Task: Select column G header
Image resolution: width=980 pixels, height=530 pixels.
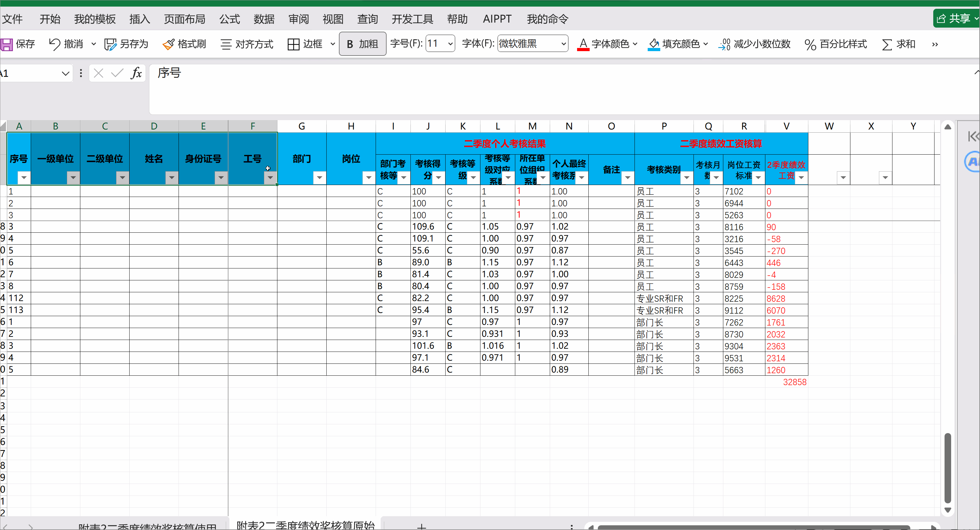Action: pyautogui.click(x=302, y=126)
